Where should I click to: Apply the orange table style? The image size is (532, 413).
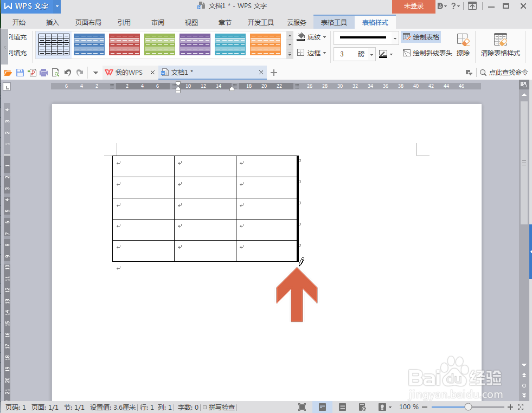(x=265, y=44)
